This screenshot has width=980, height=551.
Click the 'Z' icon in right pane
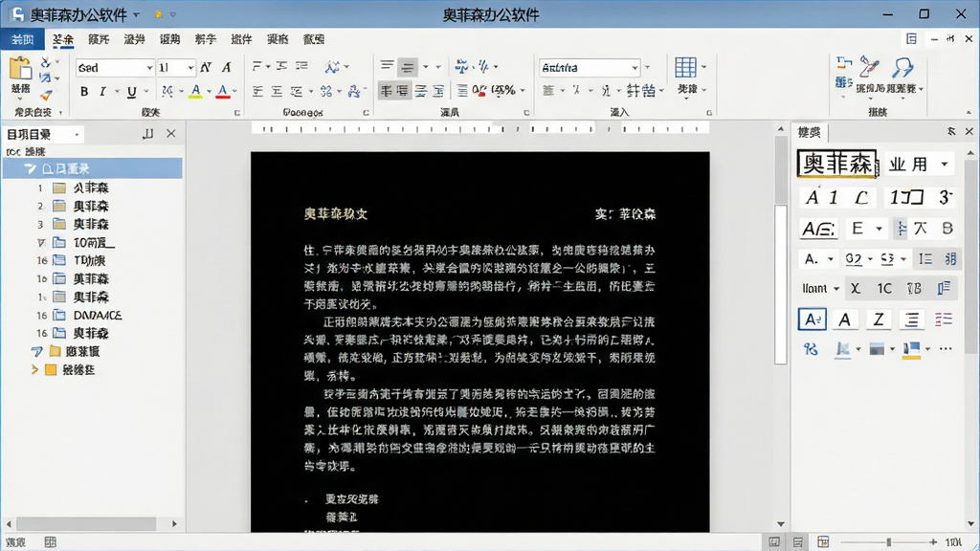click(x=879, y=320)
